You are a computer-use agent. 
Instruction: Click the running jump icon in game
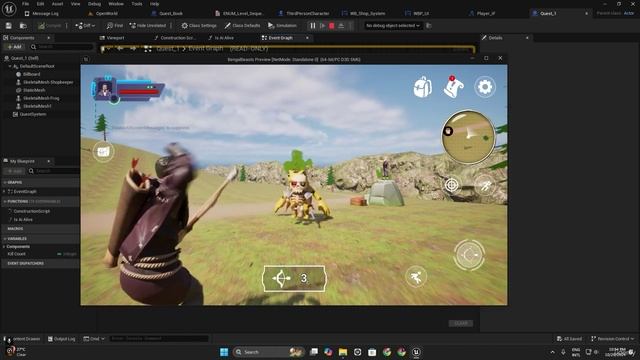coord(416,277)
